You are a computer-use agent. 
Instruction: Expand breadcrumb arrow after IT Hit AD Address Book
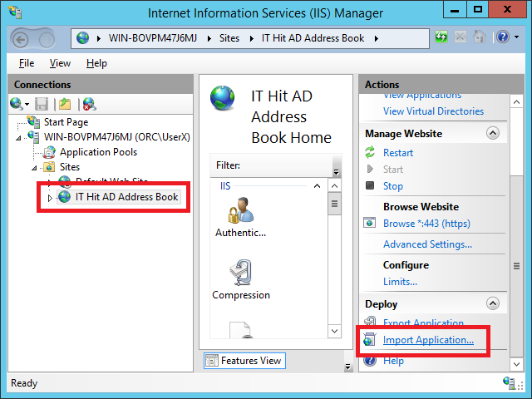point(377,39)
